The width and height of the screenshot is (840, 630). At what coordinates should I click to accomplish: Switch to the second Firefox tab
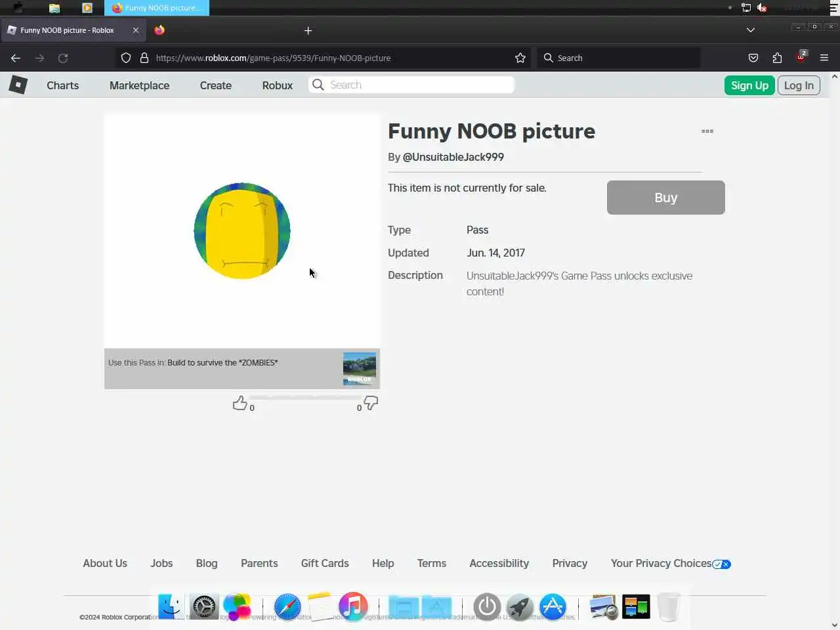tap(159, 30)
